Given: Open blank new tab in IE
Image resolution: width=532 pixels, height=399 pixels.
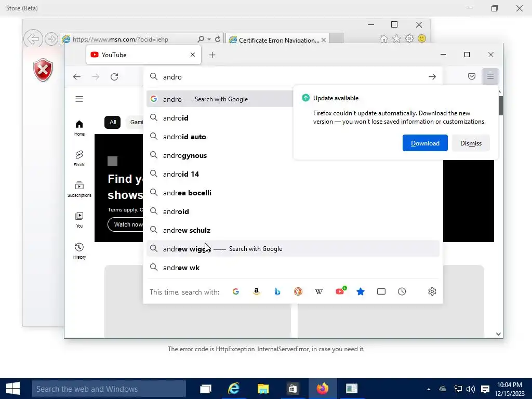Looking at the screenshot, I should (336, 38).
